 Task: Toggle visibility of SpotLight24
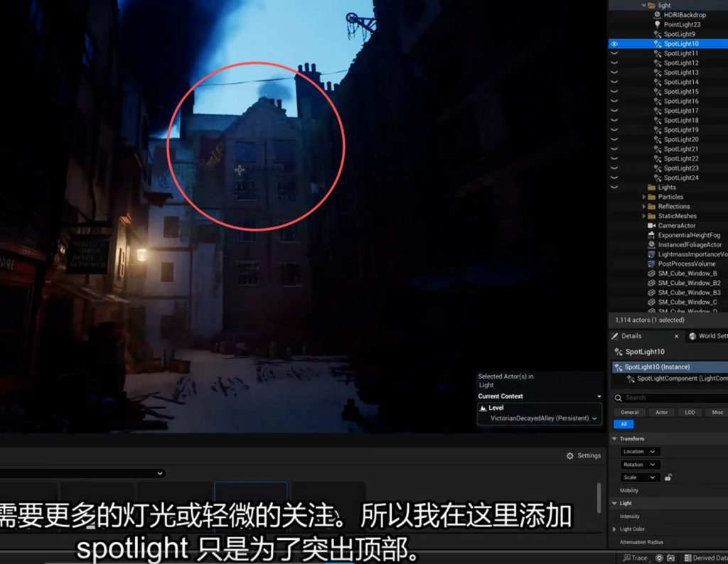(614, 178)
